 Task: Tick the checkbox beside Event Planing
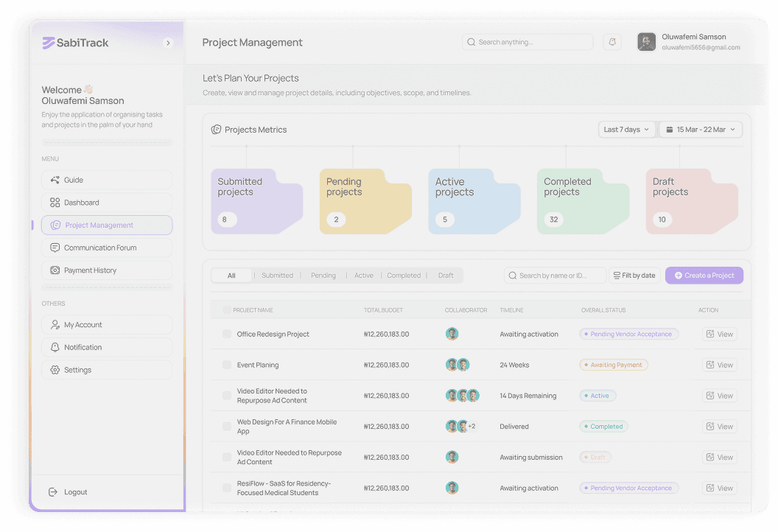(x=226, y=364)
